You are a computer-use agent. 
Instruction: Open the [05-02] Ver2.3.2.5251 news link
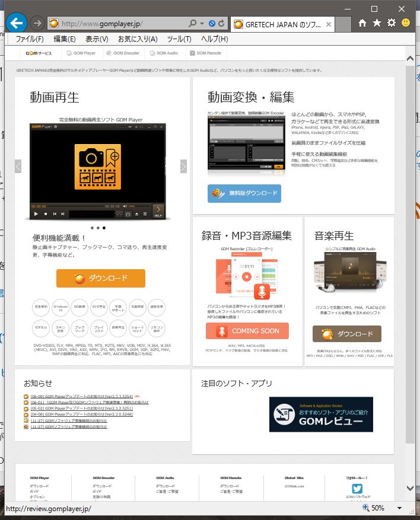(x=82, y=409)
